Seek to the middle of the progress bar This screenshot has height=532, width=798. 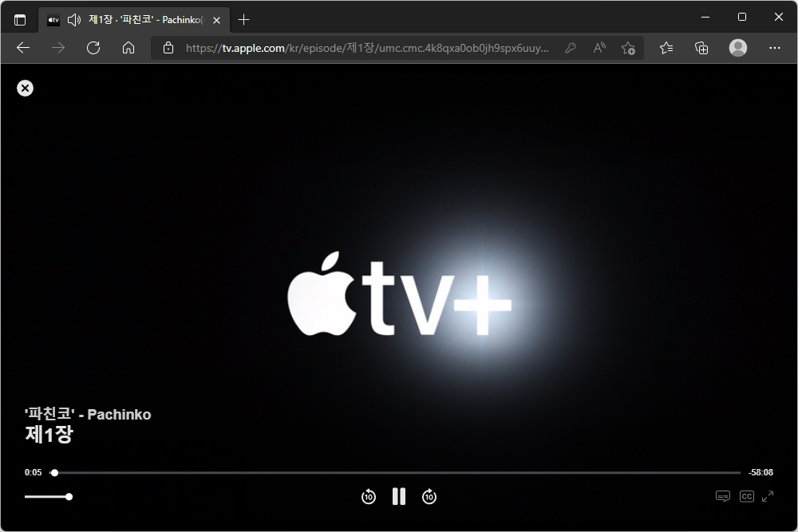pos(395,473)
